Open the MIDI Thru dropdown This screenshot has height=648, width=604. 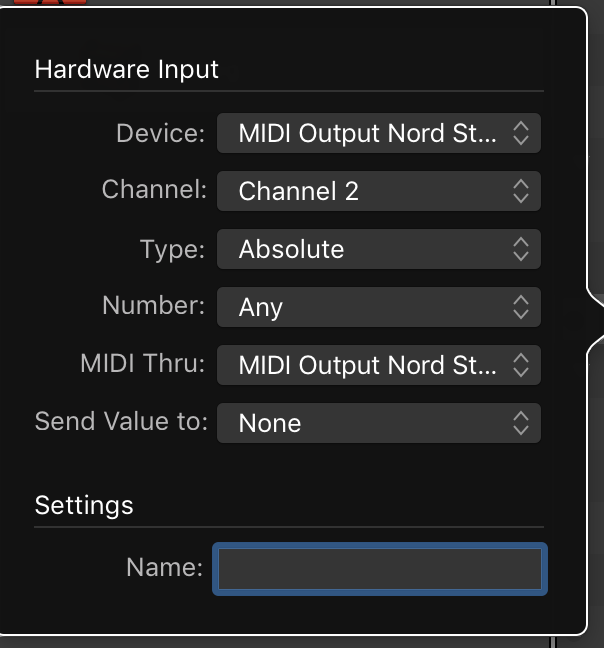[x=378, y=365]
